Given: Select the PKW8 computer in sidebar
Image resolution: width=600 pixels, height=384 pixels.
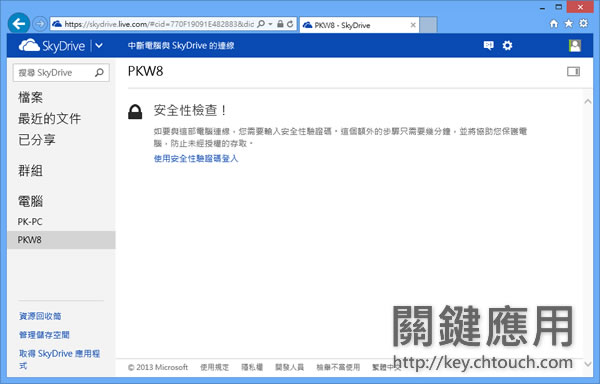Looking at the screenshot, I should (x=61, y=240).
